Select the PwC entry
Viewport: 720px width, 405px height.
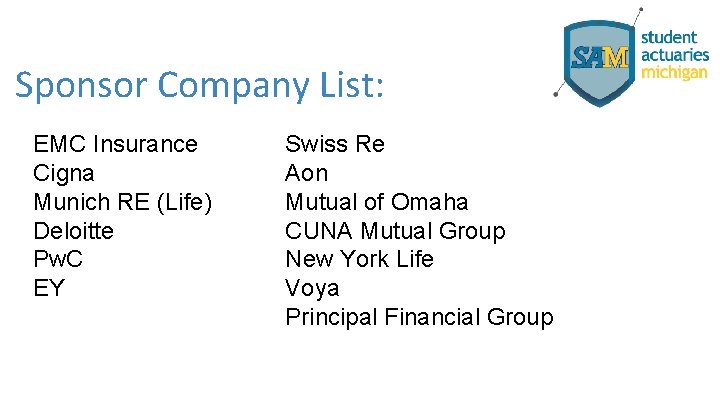58,259
